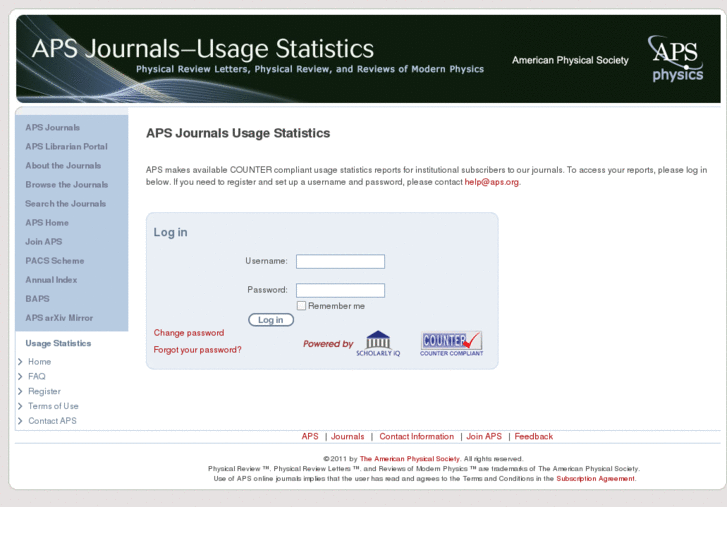
Task: Click the American Physical Society banner text
Action: pos(570,60)
